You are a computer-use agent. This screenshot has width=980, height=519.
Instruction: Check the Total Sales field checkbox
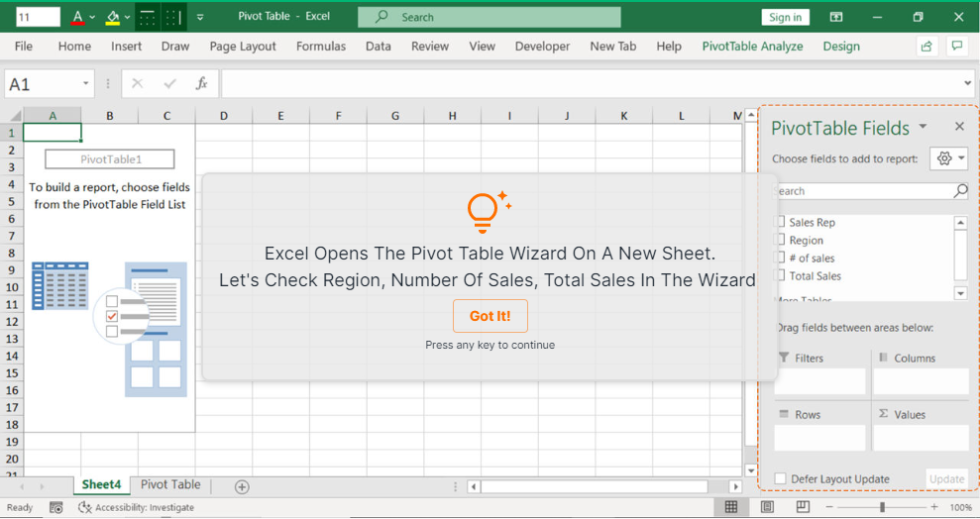point(780,275)
